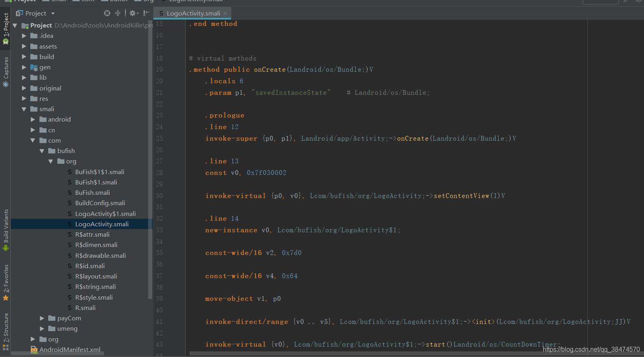Image resolution: width=644 pixels, height=357 pixels.
Task: Place cursor on new-instance instruction
Action: click(x=231, y=230)
